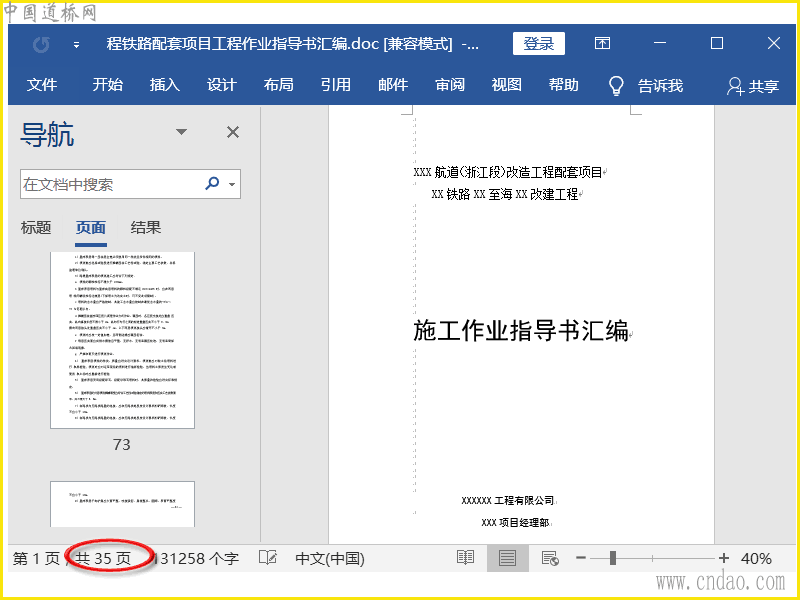Switch to the 审阅 ribbon tab
This screenshot has width=800, height=600.
coord(450,85)
